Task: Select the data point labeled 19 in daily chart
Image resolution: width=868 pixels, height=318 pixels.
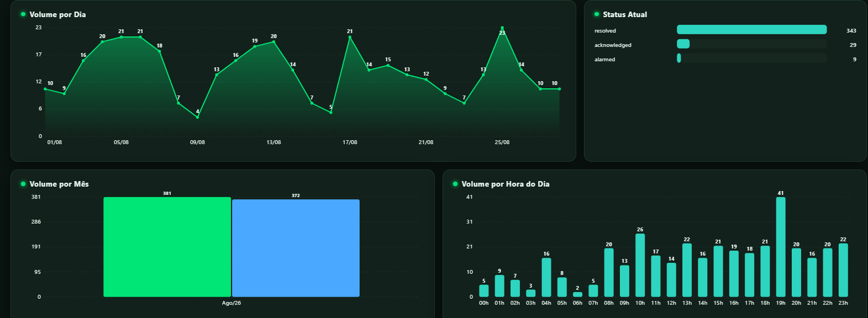Action: (x=255, y=46)
